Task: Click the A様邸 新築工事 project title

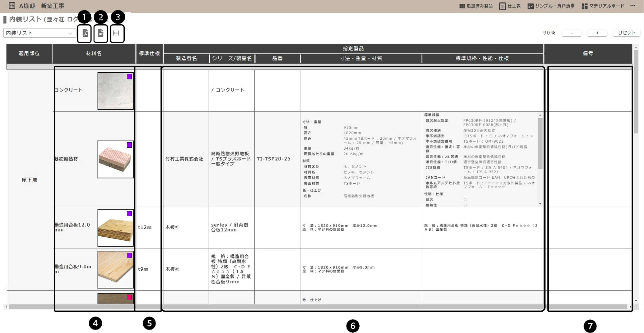Action: tap(42, 6)
